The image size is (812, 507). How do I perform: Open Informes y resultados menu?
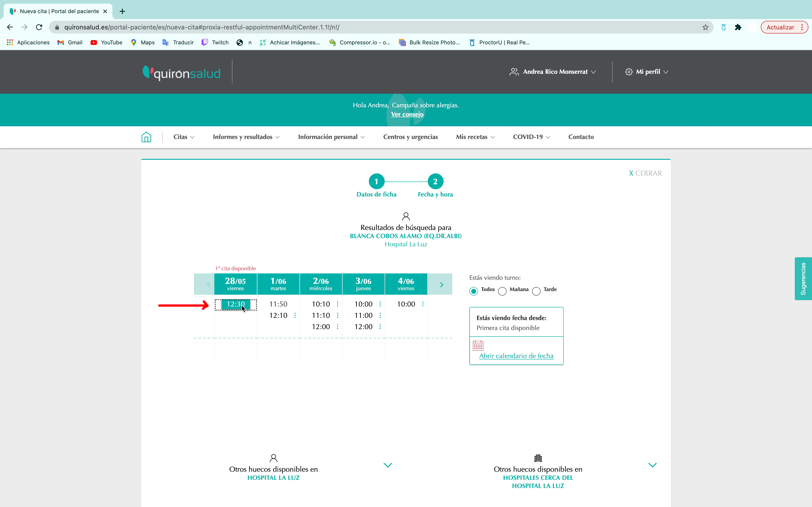coord(246,137)
